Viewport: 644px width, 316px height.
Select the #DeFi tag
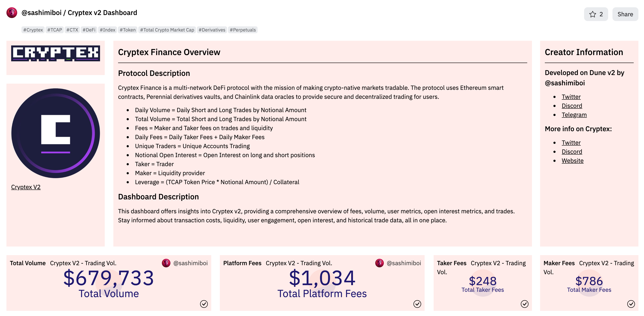89,30
